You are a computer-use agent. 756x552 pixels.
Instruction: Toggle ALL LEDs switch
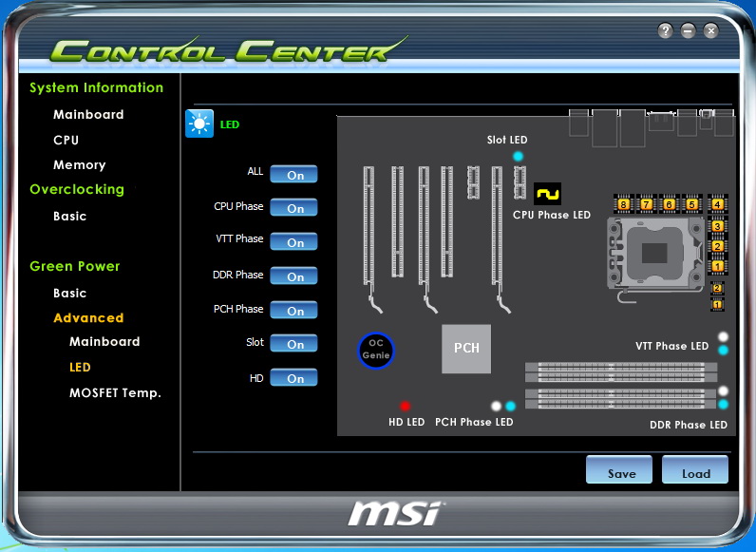(x=294, y=175)
